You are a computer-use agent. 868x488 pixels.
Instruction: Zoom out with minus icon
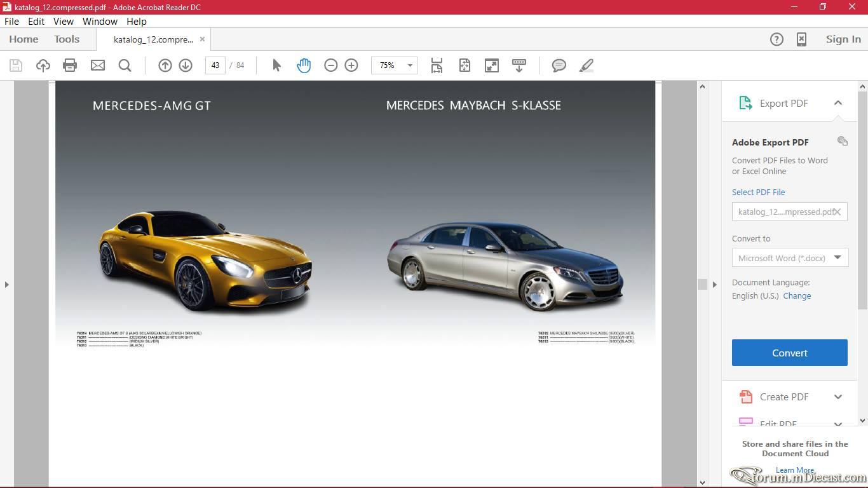330,65
